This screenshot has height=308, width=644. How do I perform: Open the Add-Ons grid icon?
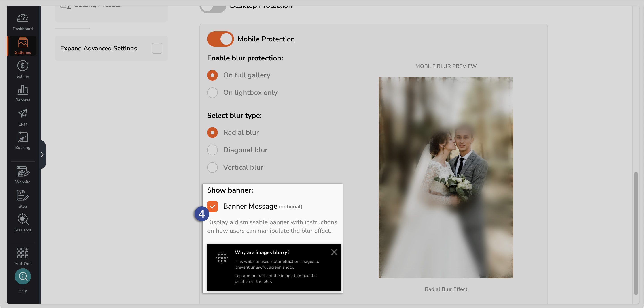[x=23, y=253]
